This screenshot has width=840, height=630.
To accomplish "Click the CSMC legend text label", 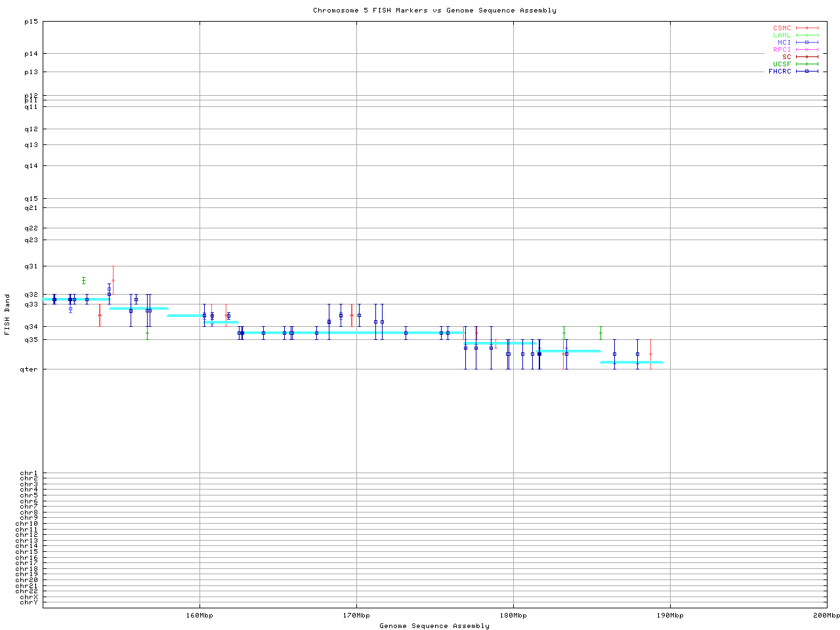I will (782, 28).
